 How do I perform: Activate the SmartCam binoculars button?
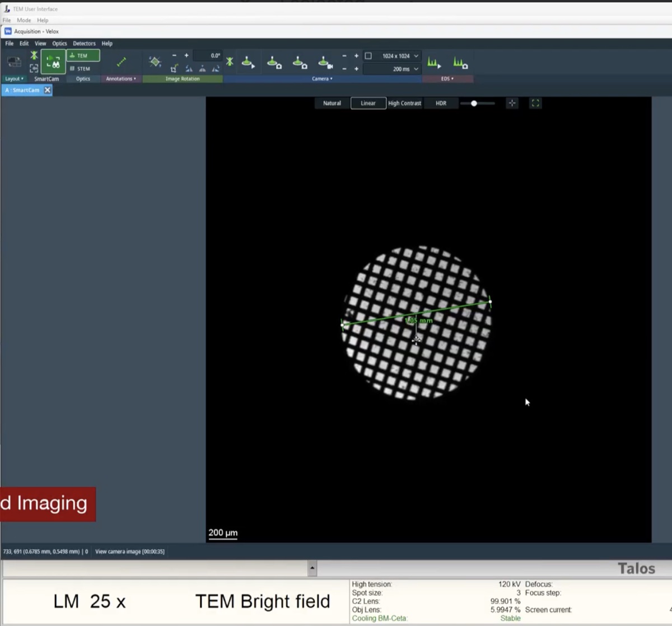point(53,62)
